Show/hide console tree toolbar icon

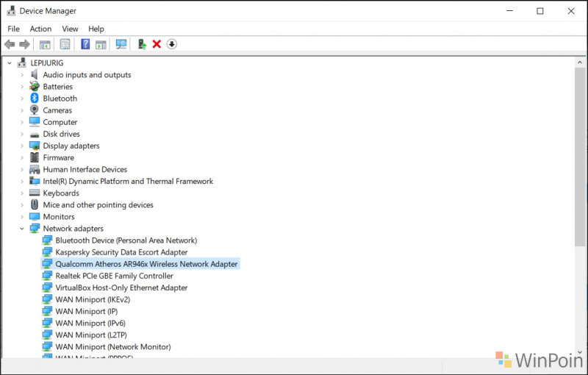(x=45, y=45)
